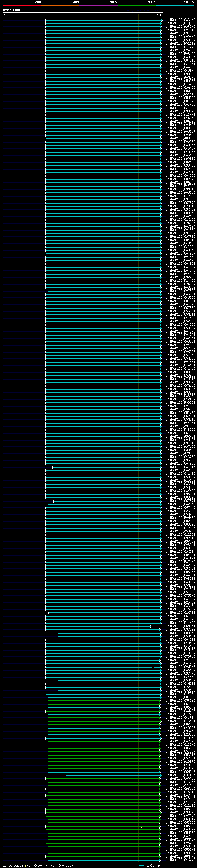This screenshot has height=868, width=197.
Task: Click the UniRef100_Q4W8M4 label
Action: coord(180,71)
